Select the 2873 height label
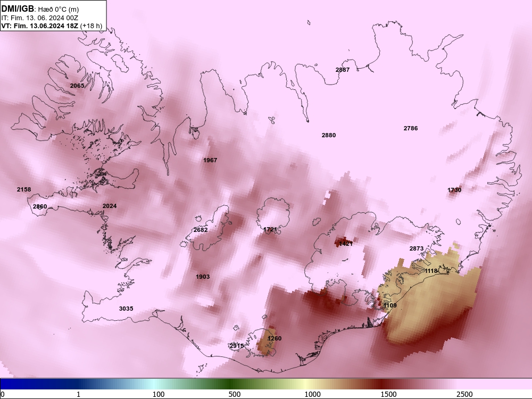This screenshot has width=532, height=399. pyautogui.click(x=417, y=248)
